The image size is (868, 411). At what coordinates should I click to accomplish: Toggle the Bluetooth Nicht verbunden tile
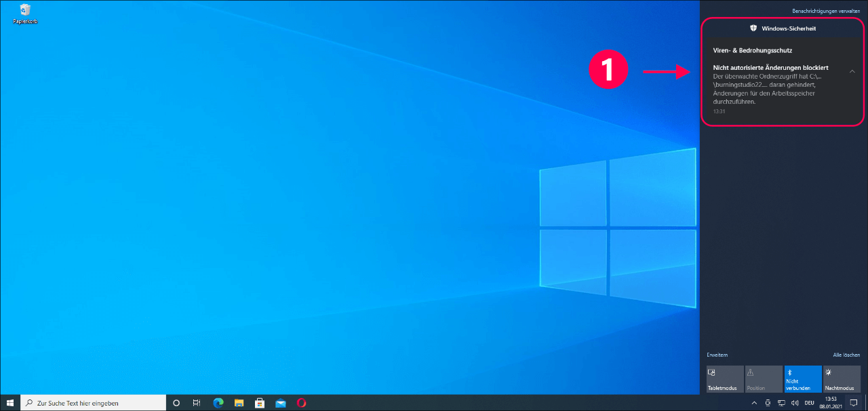(802, 379)
